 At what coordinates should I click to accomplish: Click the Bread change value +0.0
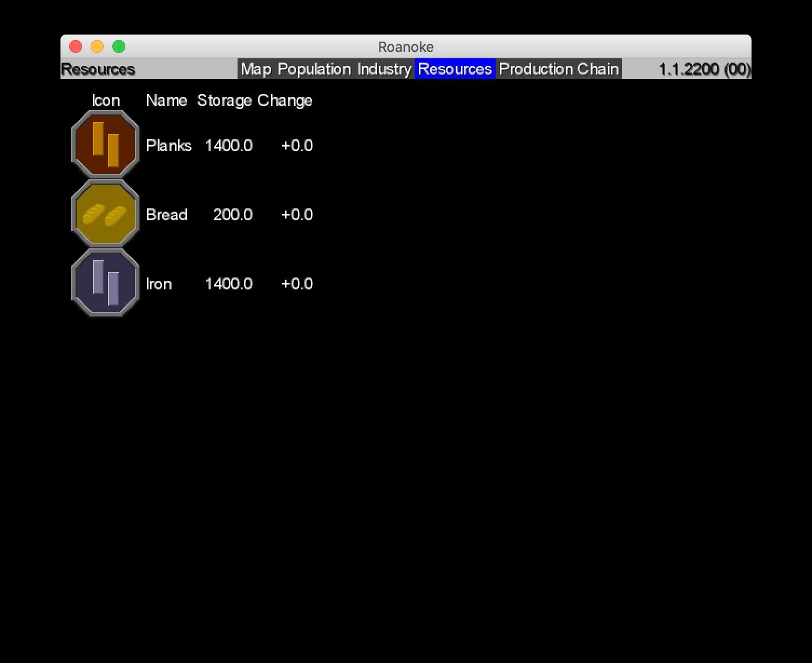pos(297,215)
